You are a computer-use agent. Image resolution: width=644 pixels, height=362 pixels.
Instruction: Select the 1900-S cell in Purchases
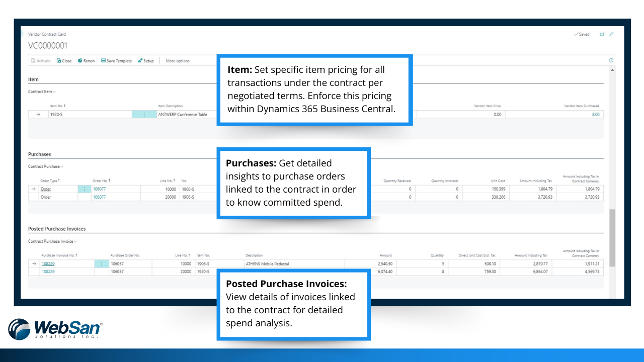tap(198, 189)
